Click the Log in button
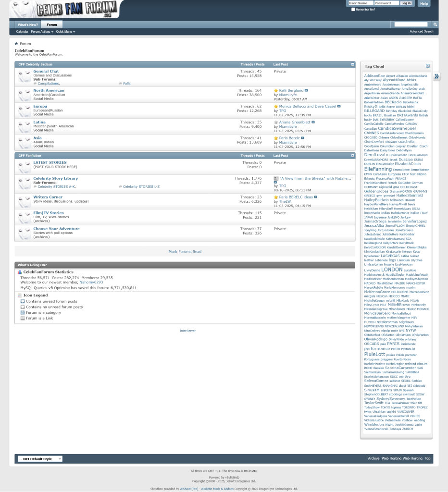448x492 pixels. 406,3
